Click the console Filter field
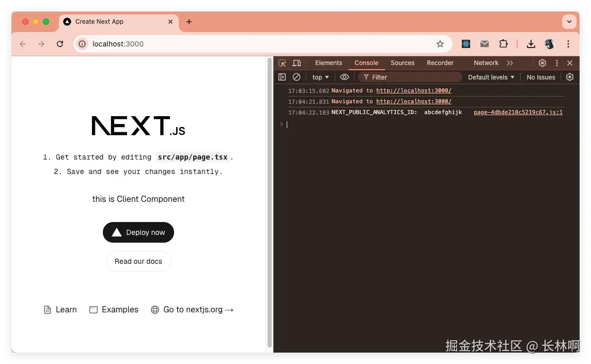 tap(410, 77)
